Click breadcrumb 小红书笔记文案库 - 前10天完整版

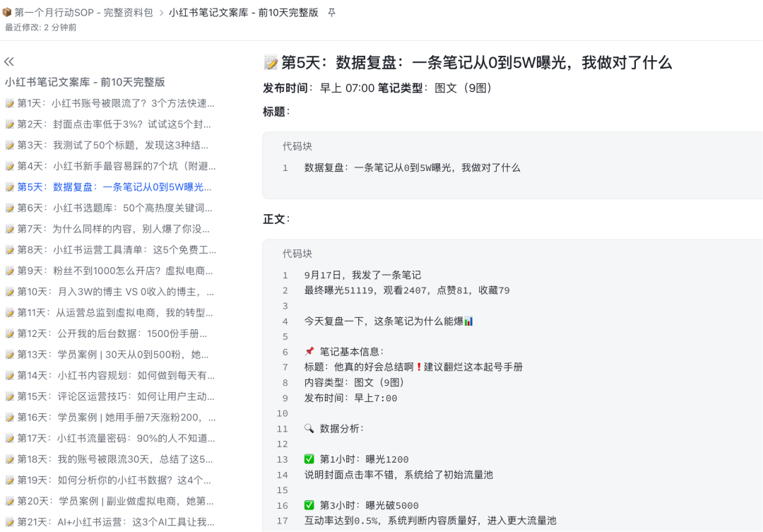(x=243, y=13)
